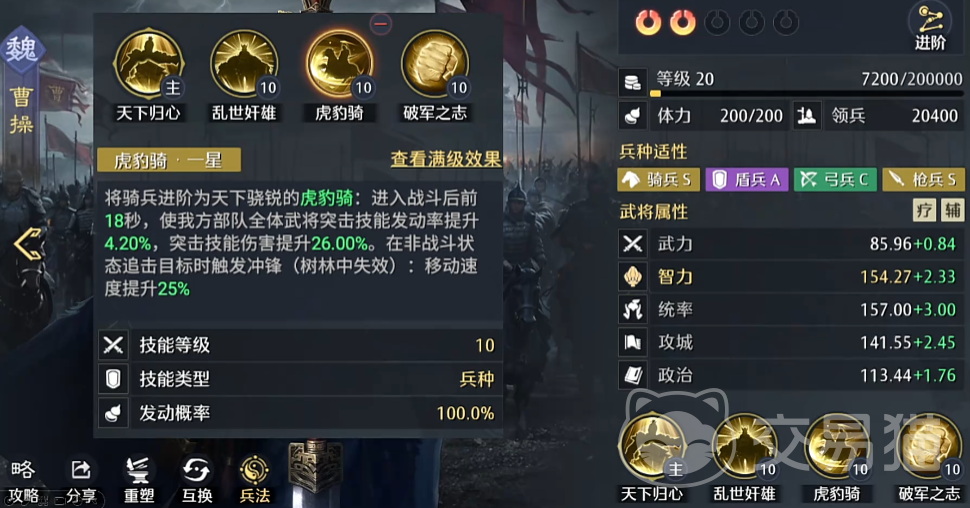Select the 天下归心 main skill icon in popup
The height and width of the screenshot is (508, 970).
[x=148, y=64]
